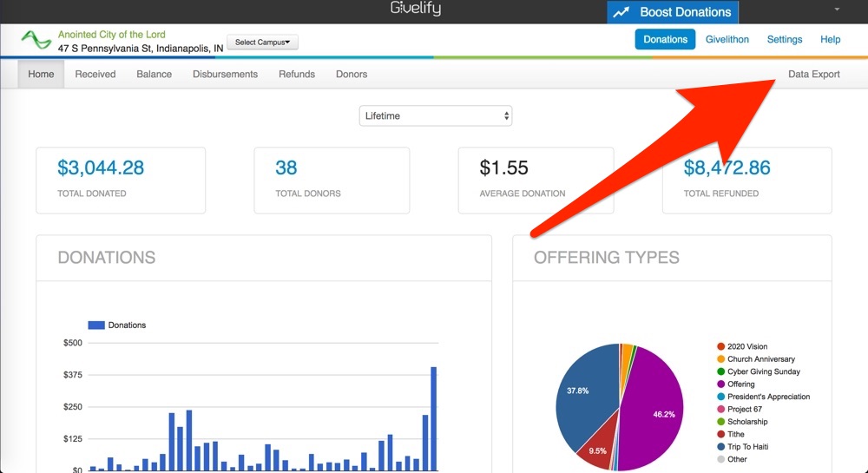This screenshot has height=473, width=868.
Task: Go to the Givelithon link
Action: 727,39
